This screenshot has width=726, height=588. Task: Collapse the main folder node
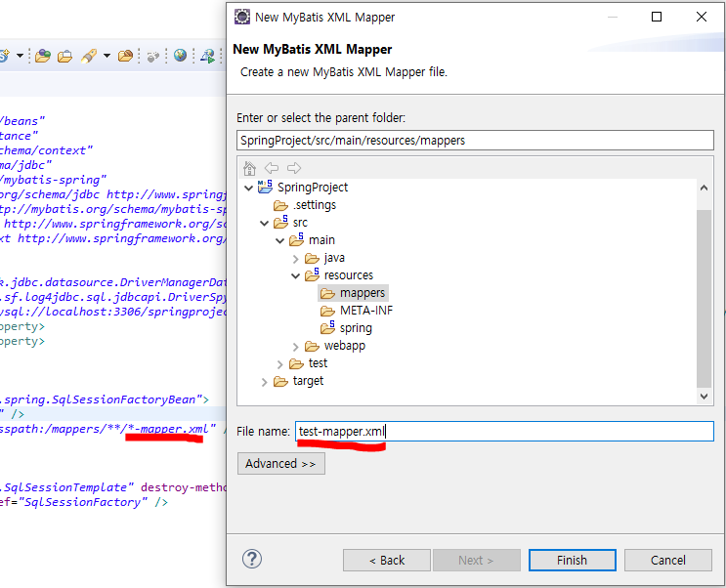280,240
